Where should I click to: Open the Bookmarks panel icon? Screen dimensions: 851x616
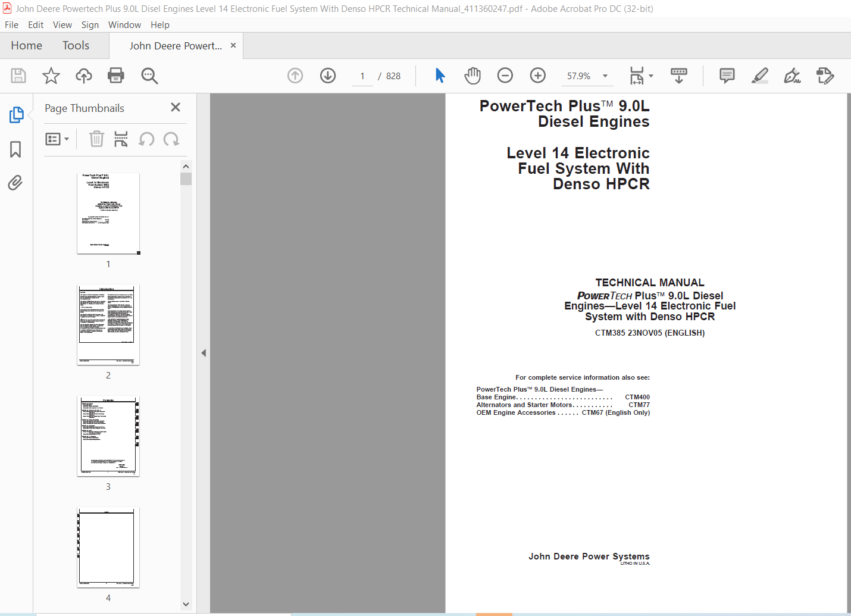15,149
